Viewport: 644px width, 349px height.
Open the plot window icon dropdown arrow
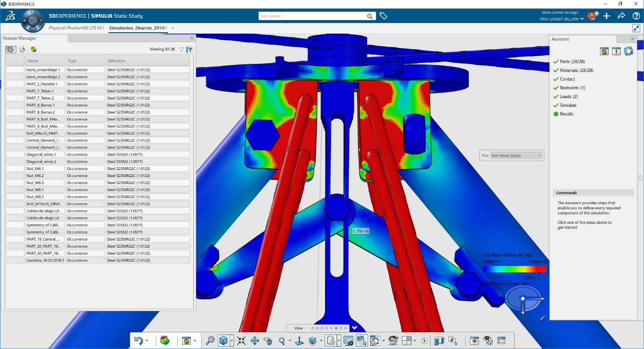click(x=195, y=341)
